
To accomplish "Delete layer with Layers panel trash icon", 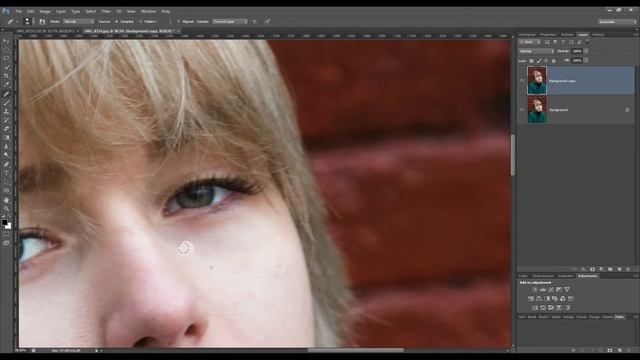I will (x=628, y=269).
